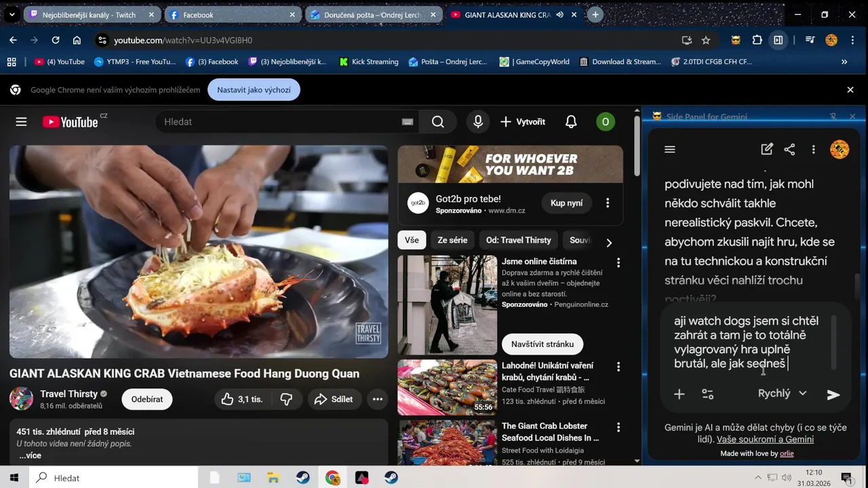Set Chrome as default with Nastavit jako výchozí

[254, 89]
